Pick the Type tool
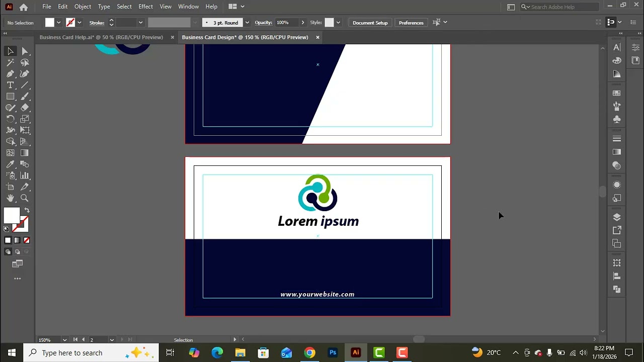This screenshot has height=362, width=644. click(x=11, y=85)
